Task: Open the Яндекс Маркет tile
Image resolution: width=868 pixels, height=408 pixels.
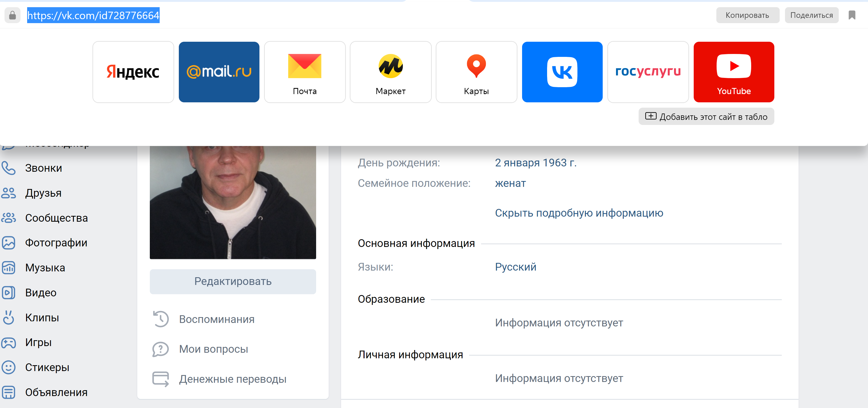Action: coord(391,72)
